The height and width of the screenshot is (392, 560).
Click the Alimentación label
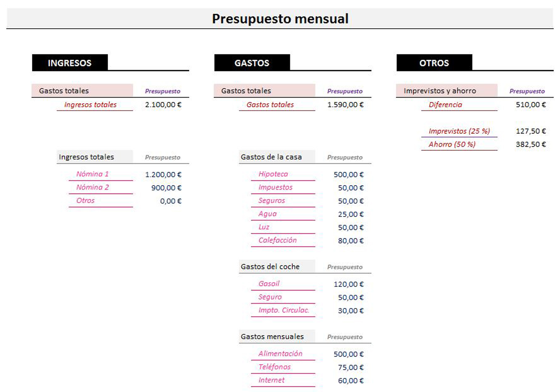[x=280, y=353]
